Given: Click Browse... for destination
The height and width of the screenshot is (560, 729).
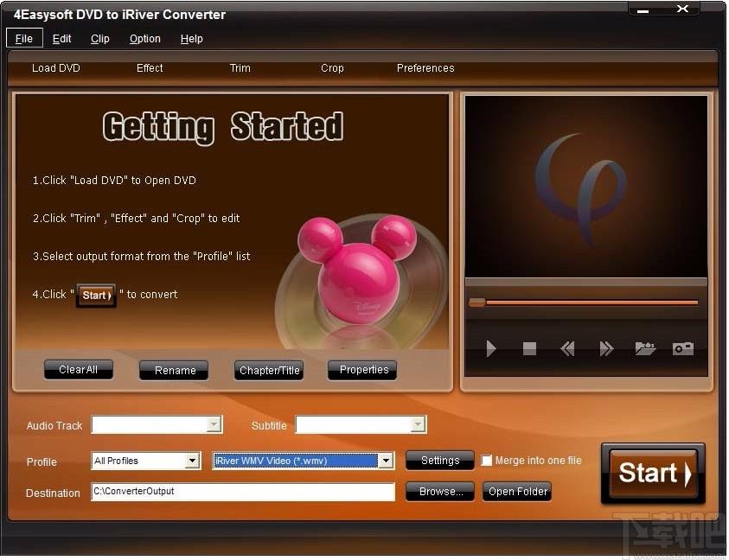Looking at the screenshot, I should click(440, 492).
